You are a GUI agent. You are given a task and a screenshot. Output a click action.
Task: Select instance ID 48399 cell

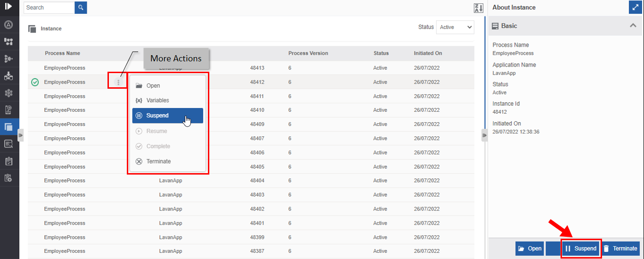tap(257, 237)
